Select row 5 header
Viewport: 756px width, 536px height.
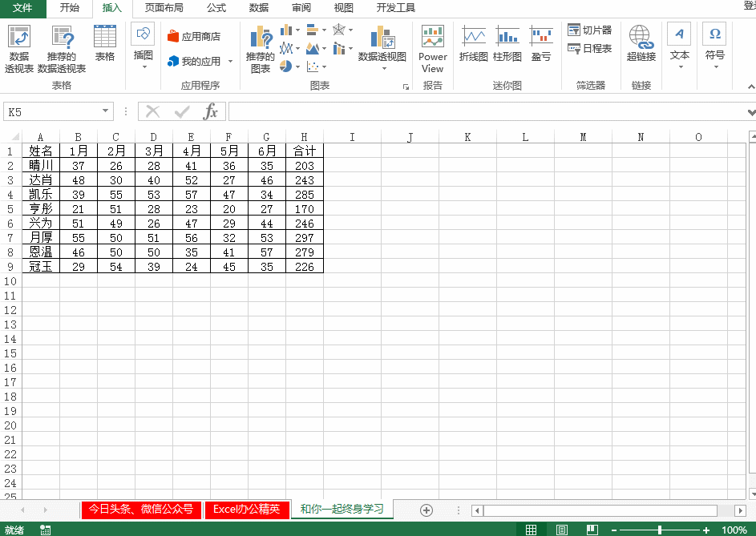coord(10,209)
